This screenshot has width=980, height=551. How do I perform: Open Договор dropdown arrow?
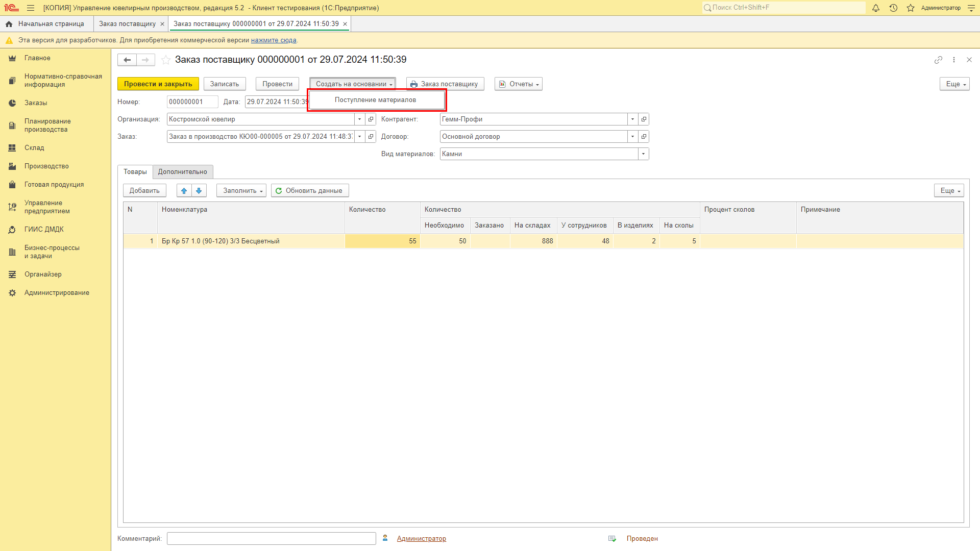click(632, 136)
